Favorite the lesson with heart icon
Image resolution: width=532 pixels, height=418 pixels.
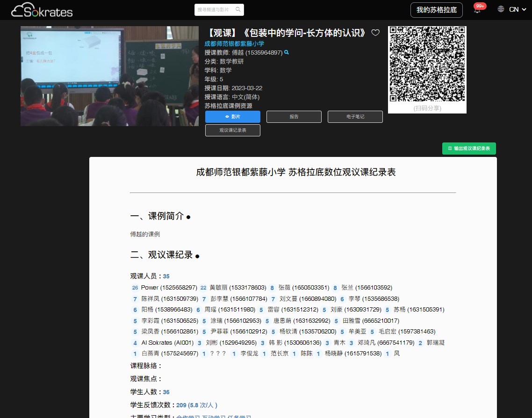pyautogui.click(x=375, y=33)
